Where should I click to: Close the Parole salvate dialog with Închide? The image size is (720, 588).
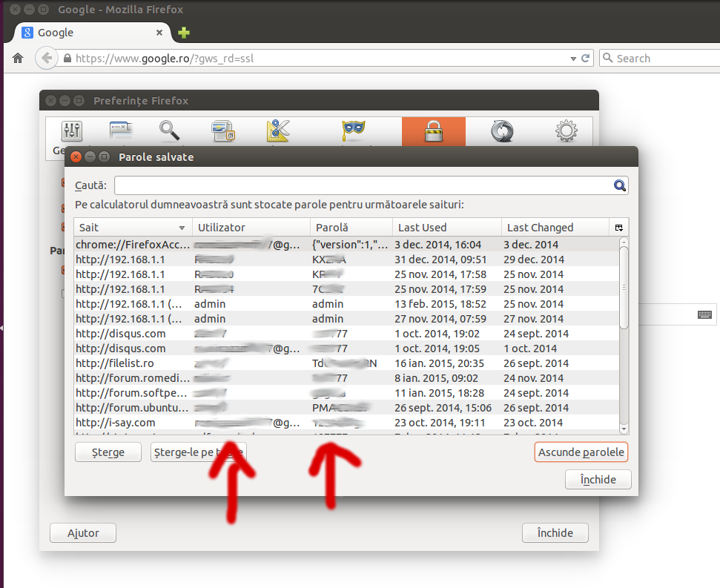tap(598, 480)
